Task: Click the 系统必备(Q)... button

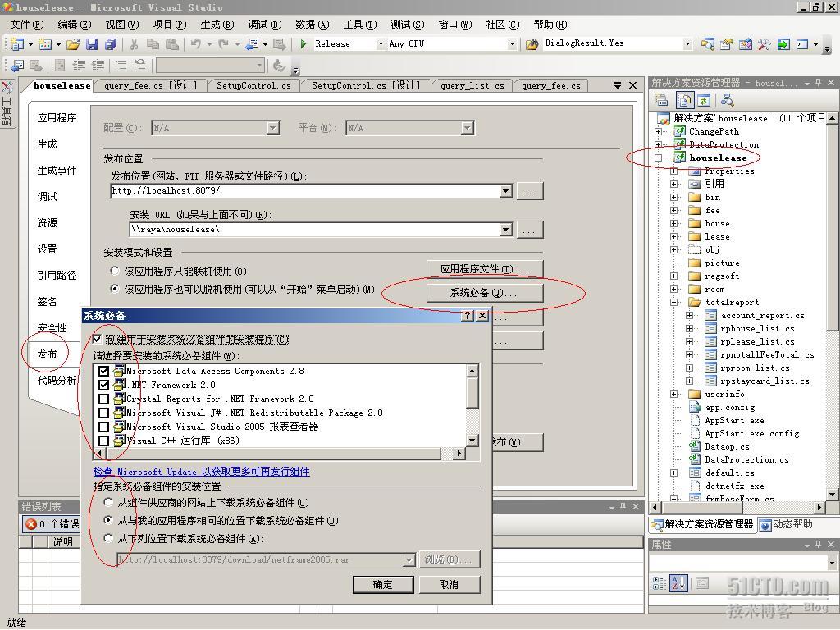Action: 484,293
